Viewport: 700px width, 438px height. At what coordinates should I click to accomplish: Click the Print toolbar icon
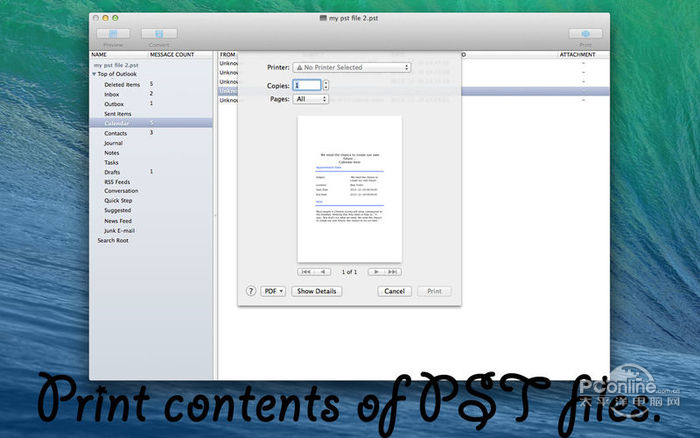[x=585, y=33]
